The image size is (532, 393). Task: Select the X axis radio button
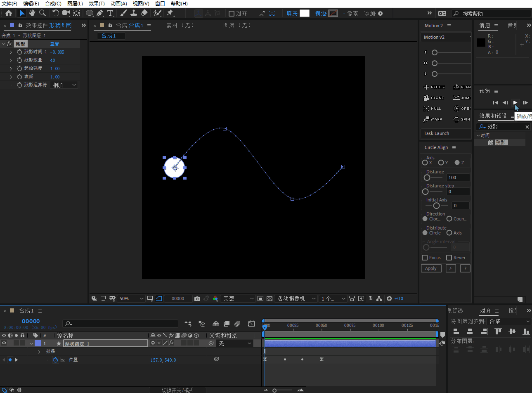point(425,163)
